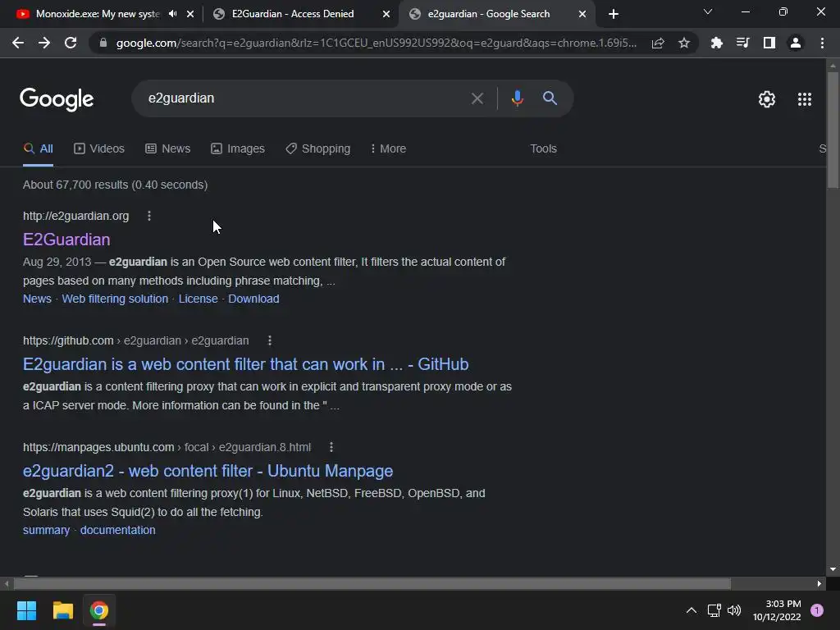840x630 pixels.
Task: Switch to Videos results
Action: tap(99, 149)
